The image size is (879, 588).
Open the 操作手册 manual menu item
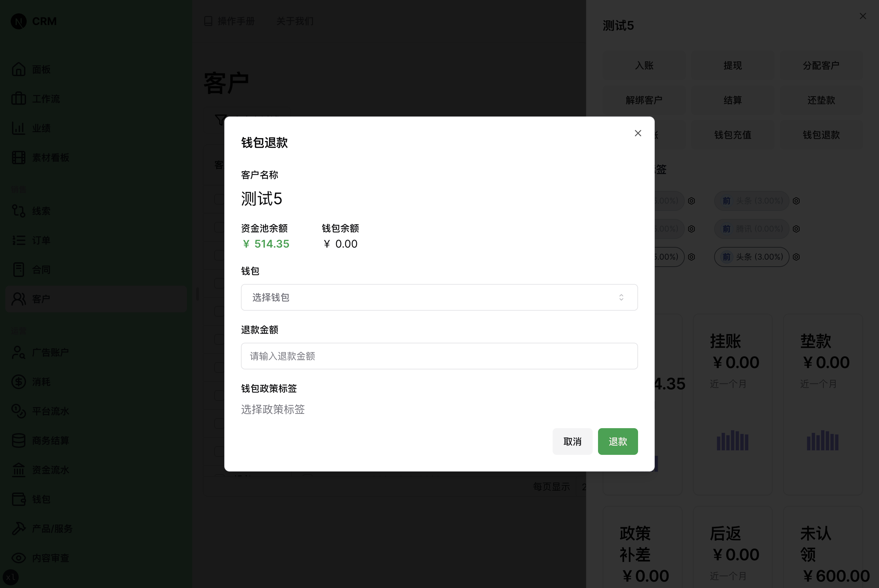pyautogui.click(x=235, y=21)
